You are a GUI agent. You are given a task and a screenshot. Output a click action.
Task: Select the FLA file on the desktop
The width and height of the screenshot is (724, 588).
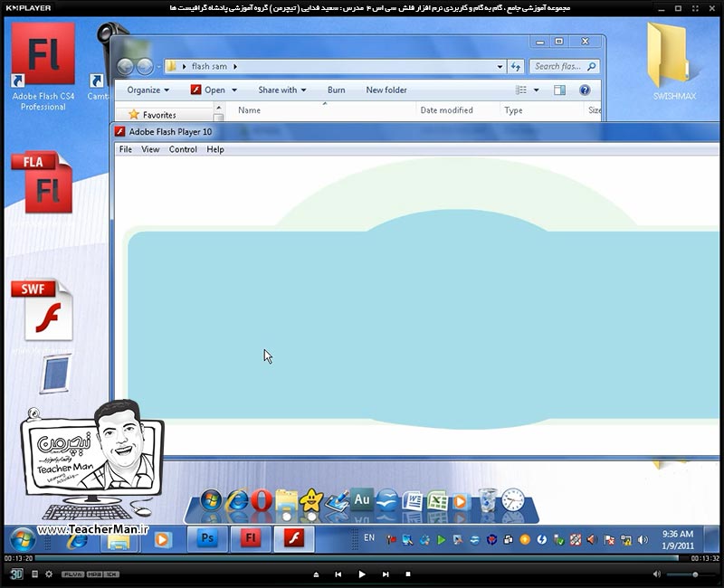42,183
